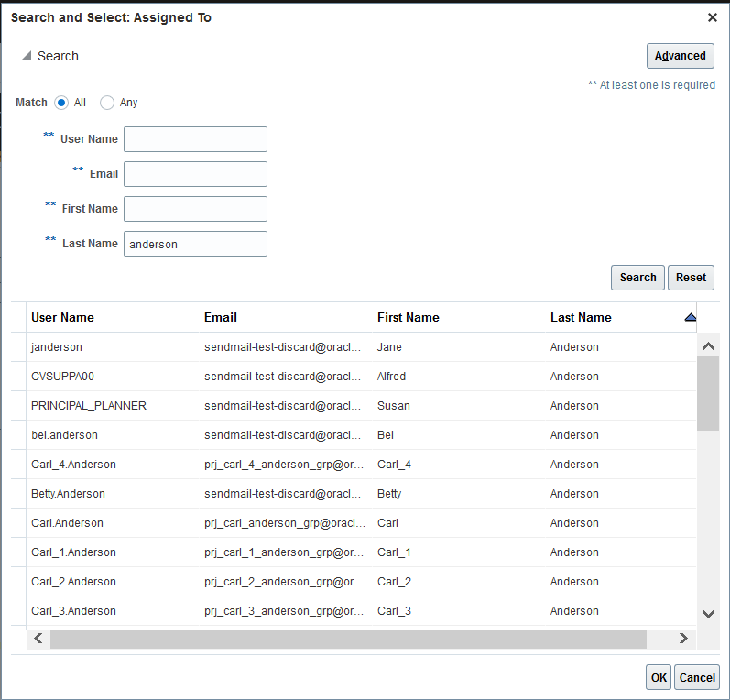Select the Match All radio button

coord(61,103)
